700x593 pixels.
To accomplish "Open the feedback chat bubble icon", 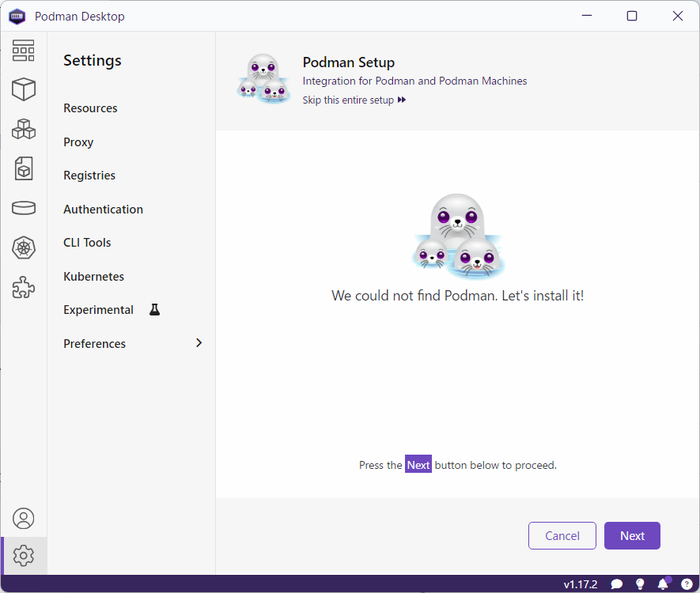I will (x=617, y=584).
